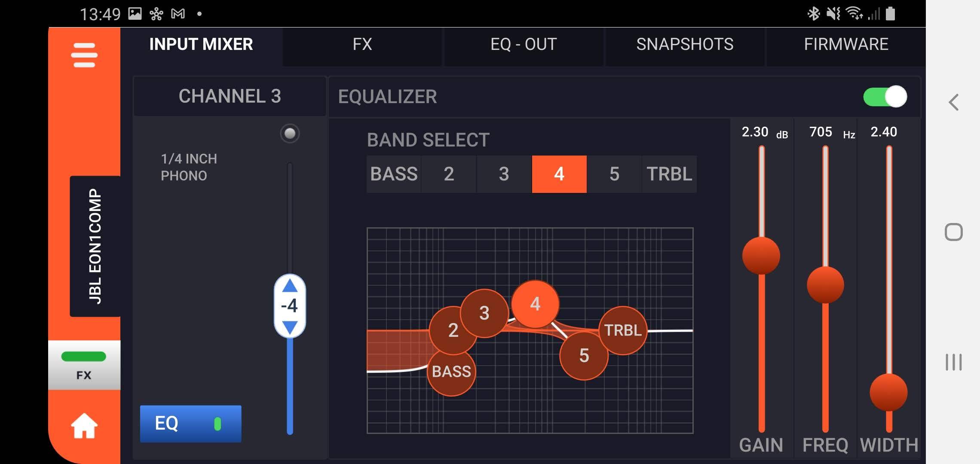
Task: Select the TRBL node on EQ graph
Action: 623,330
